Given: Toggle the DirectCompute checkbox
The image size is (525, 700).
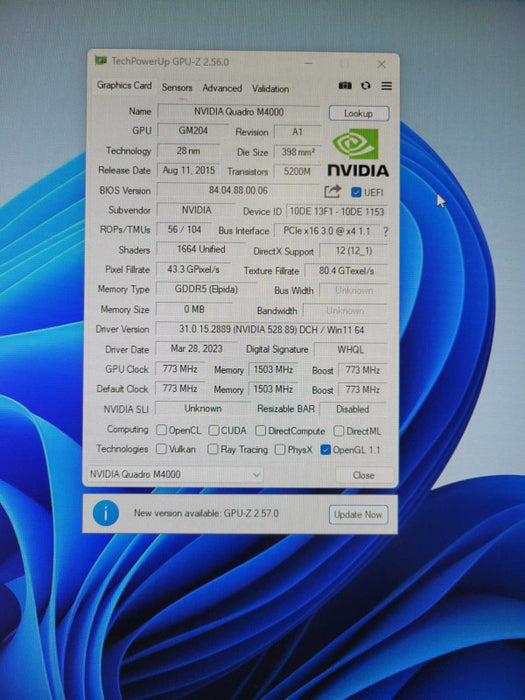Looking at the screenshot, I should [x=260, y=430].
